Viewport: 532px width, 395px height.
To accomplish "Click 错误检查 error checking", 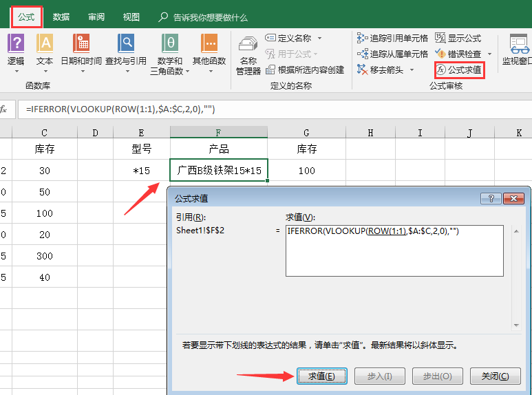I will pyautogui.click(x=458, y=54).
